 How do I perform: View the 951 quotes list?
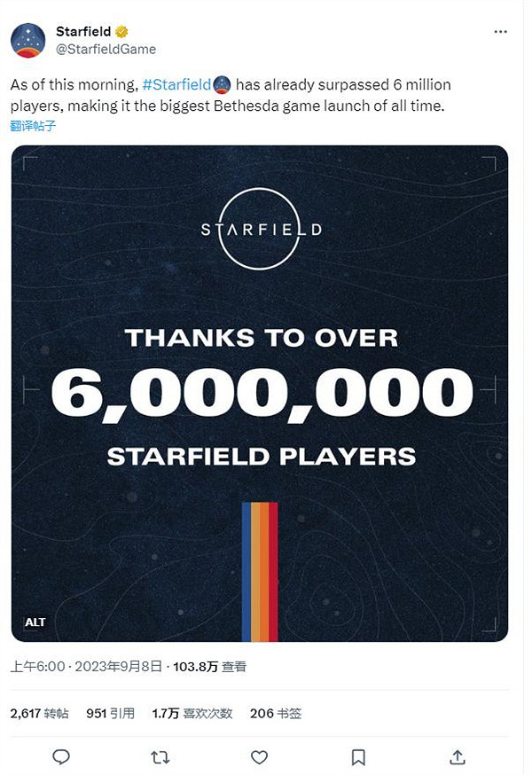coord(110,713)
